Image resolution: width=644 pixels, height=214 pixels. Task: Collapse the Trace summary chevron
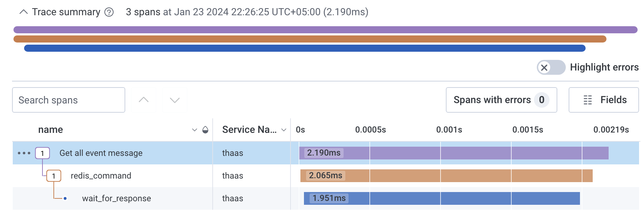tap(24, 12)
